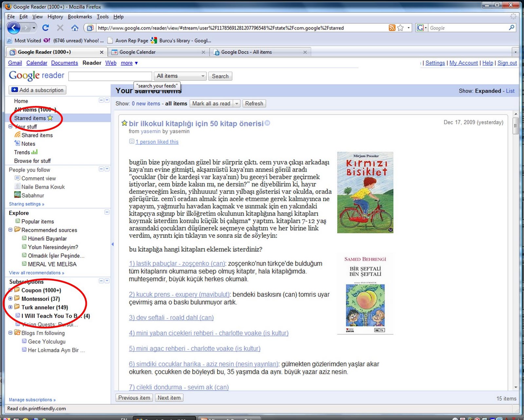Image resolution: width=524 pixels, height=420 pixels.
Task: Open Popular items feed icon
Action: (x=18, y=221)
